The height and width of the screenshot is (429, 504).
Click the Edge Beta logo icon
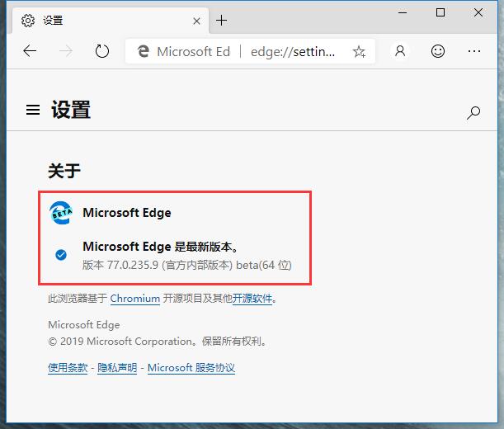coord(61,213)
